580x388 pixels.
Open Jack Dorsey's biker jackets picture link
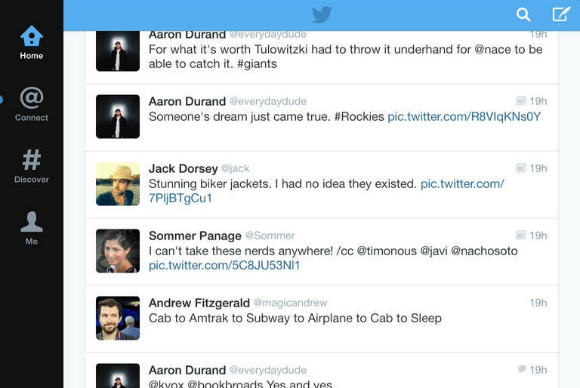click(x=326, y=191)
